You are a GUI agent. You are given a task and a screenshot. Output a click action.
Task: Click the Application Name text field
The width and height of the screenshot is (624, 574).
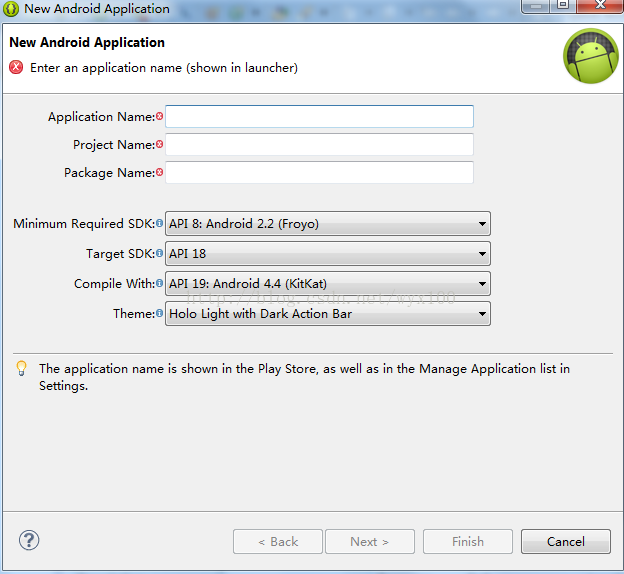(x=319, y=117)
